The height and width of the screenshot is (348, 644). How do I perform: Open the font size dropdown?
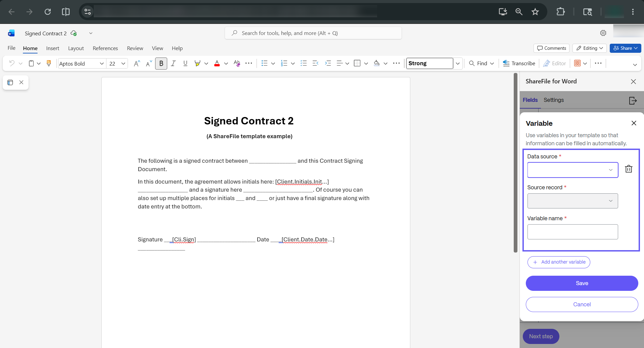coord(123,63)
